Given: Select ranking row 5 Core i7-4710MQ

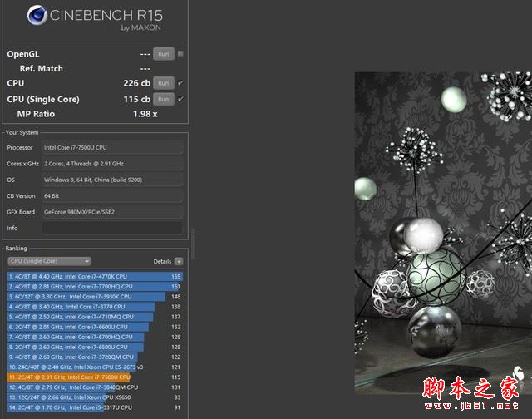Looking at the screenshot, I should coord(95,317).
